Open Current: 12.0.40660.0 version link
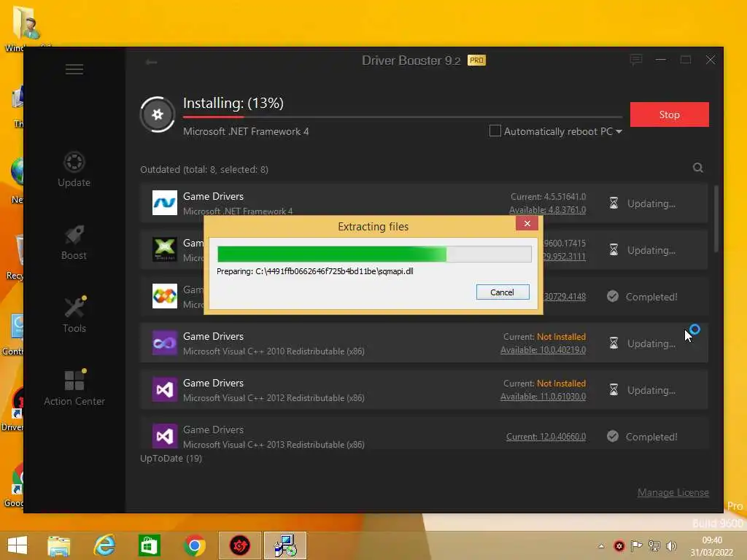 click(546, 437)
